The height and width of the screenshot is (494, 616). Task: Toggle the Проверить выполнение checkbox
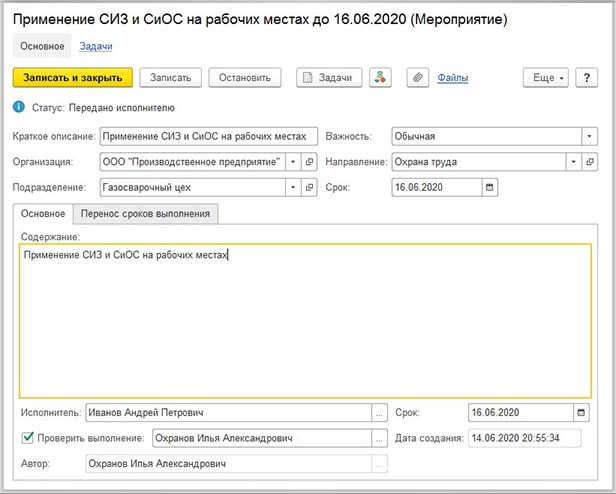tap(28, 437)
